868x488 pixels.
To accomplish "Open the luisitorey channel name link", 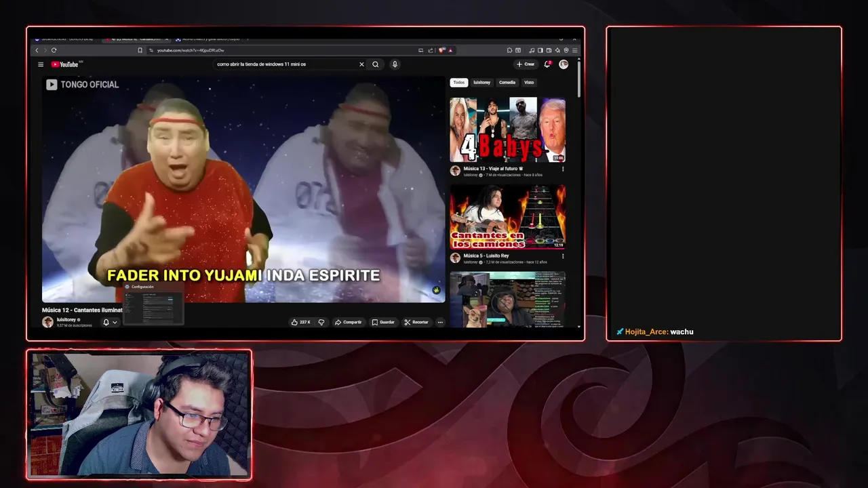I will (x=66, y=319).
